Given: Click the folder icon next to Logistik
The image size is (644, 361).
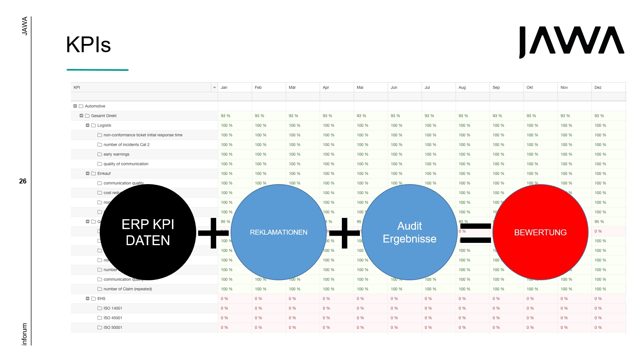Looking at the screenshot, I should (x=93, y=125).
